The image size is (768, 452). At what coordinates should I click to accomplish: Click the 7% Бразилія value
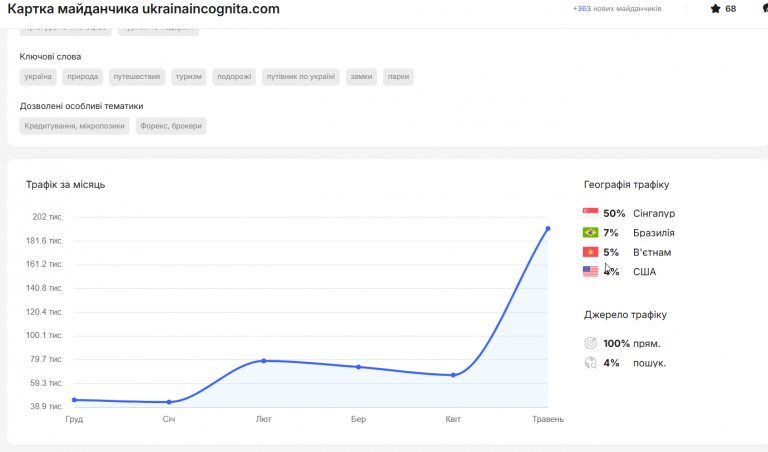tap(639, 233)
